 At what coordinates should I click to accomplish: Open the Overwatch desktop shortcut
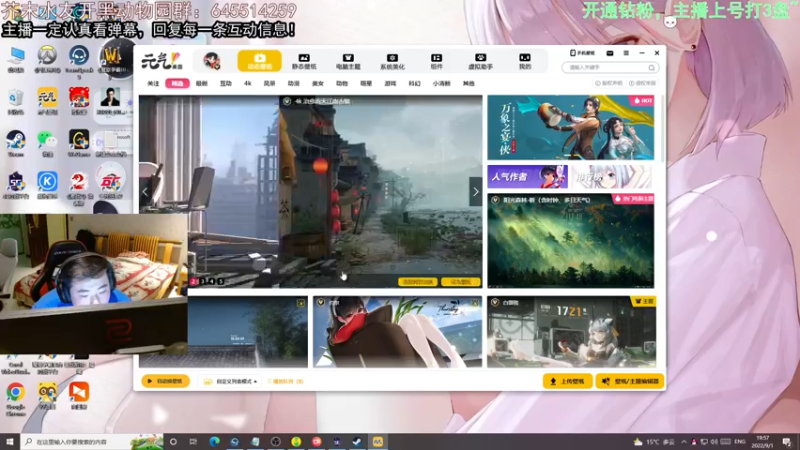tap(47, 60)
